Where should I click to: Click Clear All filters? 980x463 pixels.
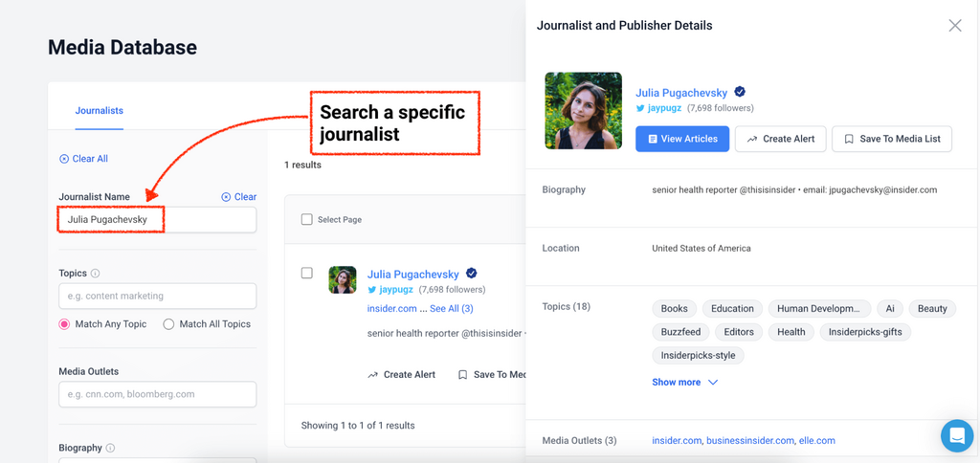click(x=83, y=159)
